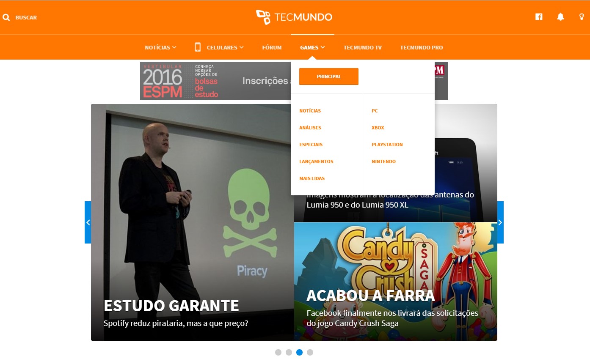Viewport: 590px width, 364px height.
Task: Select Especiais in the Games submenu
Action: coord(311,145)
